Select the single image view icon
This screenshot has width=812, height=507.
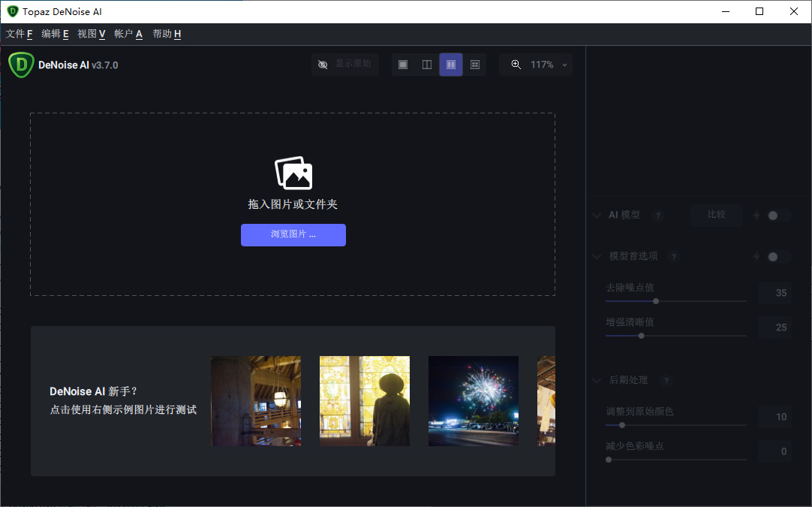(403, 65)
